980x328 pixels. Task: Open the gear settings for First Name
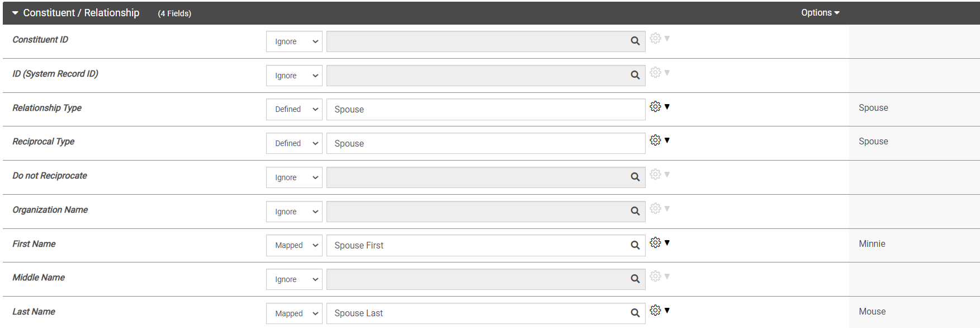[x=655, y=242]
